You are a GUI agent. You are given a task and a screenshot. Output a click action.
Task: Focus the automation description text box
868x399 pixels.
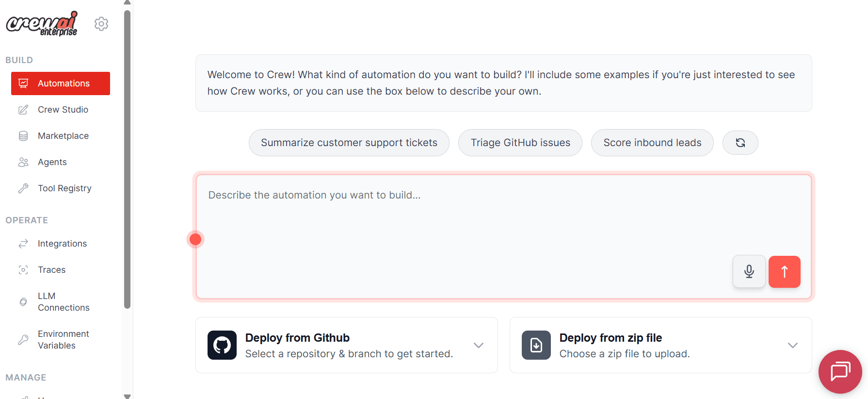click(504, 237)
